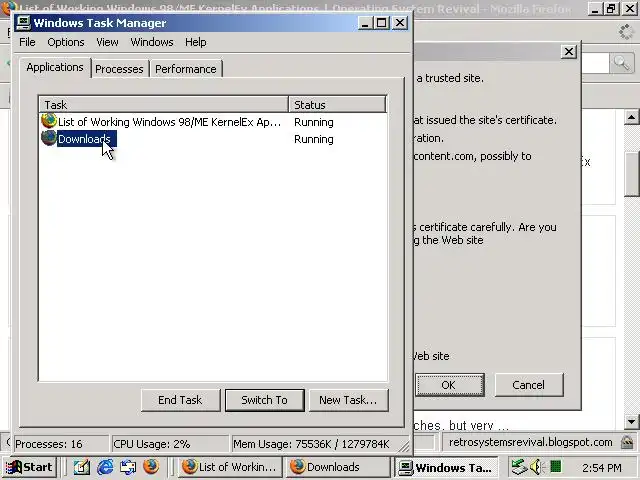Image resolution: width=640 pixels, height=480 pixels.
Task: Open the volume speaker tray icon
Action: (x=536, y=467)
